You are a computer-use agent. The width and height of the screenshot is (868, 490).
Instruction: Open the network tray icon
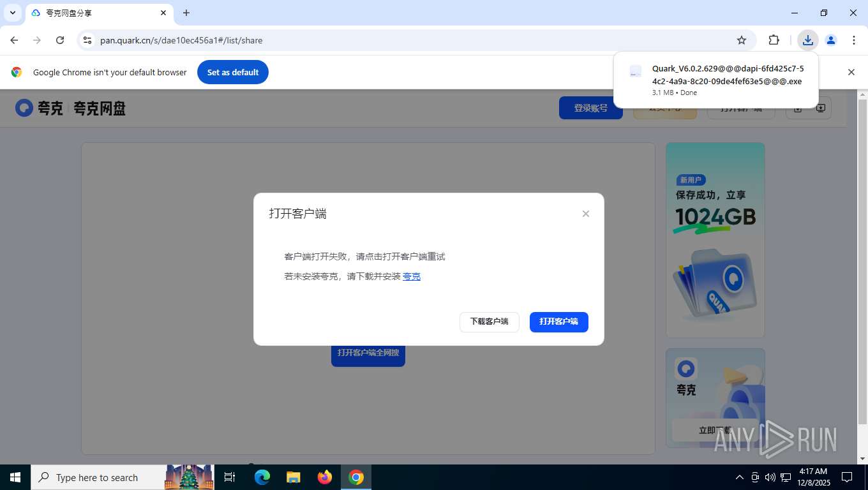click(x=785, y=477)
